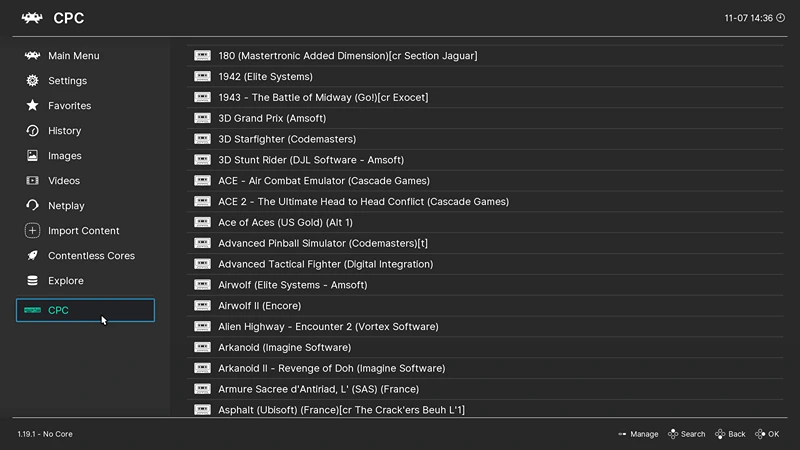Open Airwolf II (Encore) entry

tap(485, 306)
